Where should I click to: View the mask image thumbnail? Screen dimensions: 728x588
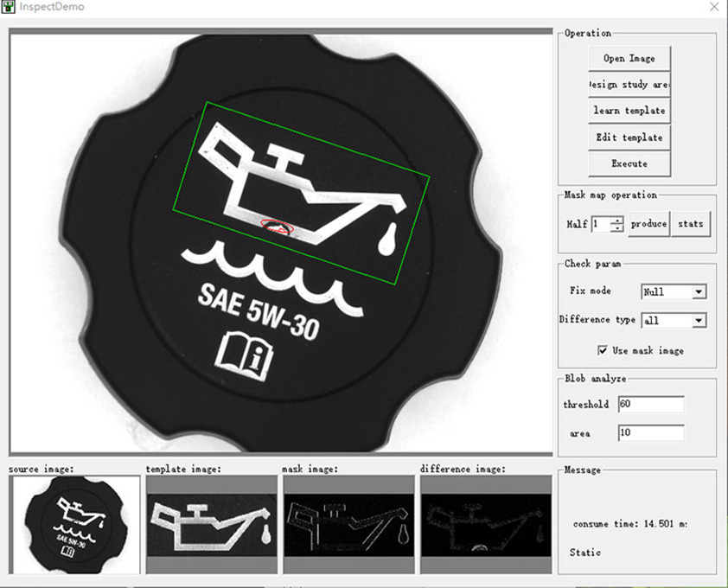pyautogui.click(x=348, y=524)
